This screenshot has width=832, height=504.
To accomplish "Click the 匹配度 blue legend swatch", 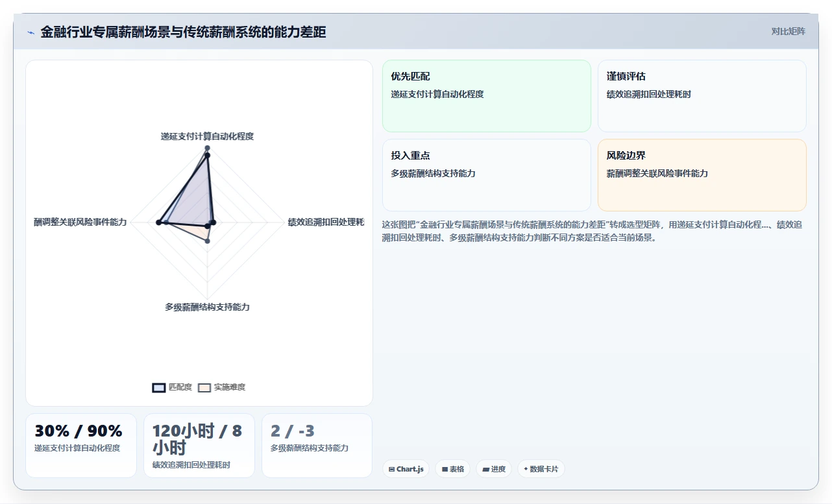I will click(x=159, y=387).
